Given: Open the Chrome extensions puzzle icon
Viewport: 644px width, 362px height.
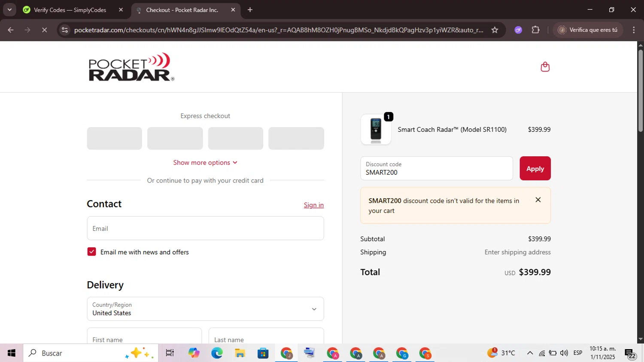Looking at the screenshot, I should pyautogui.click(x=535, y=30).
